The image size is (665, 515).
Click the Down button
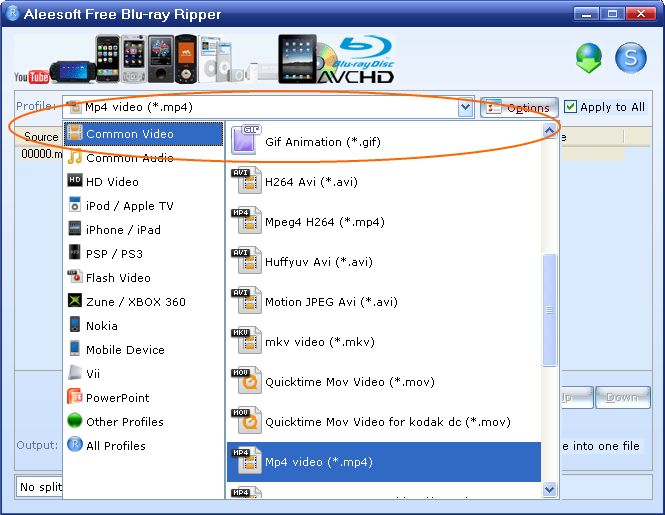[x=623, y=397]
